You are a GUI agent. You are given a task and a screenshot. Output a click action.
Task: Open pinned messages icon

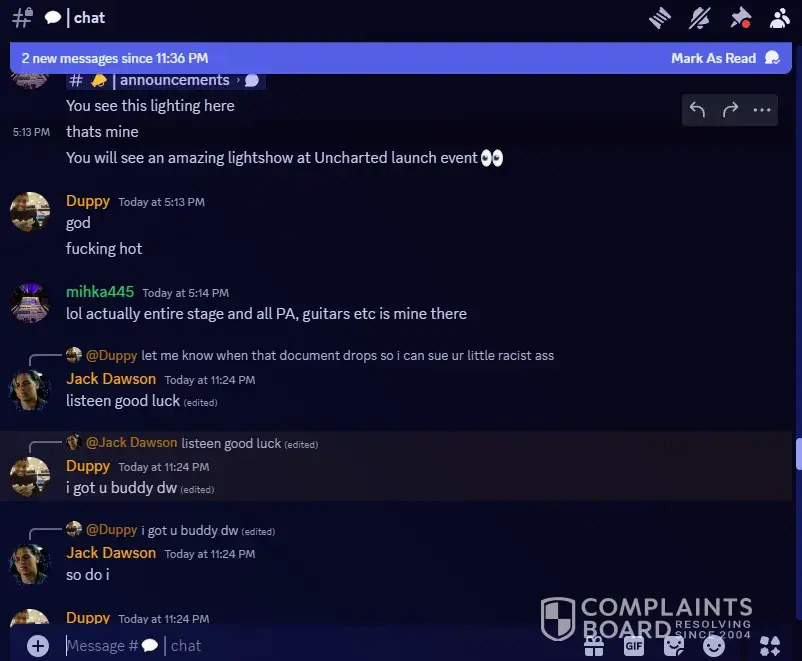pyautogui.click(x=741, y=18)
